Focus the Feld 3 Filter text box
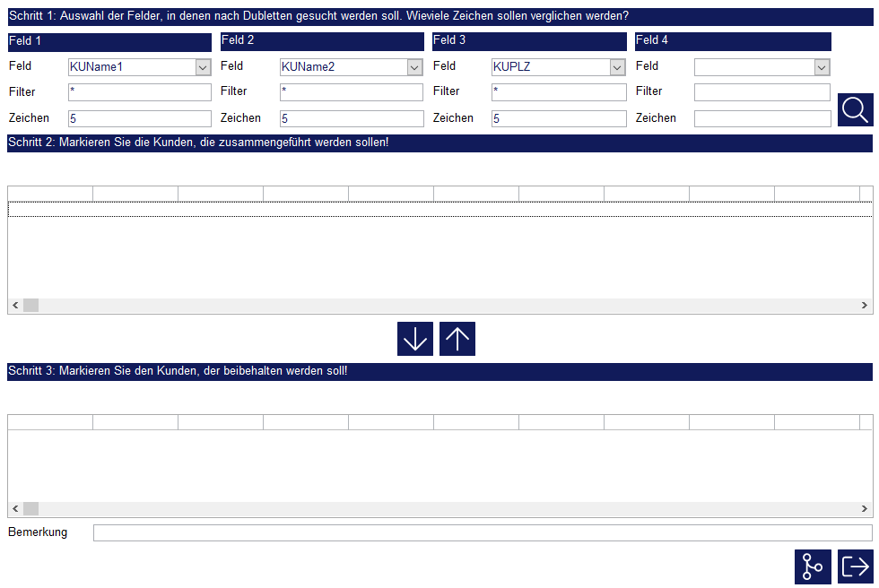This screenshot has height=588, width=879. pyautogui.click(x=558, y=92)
